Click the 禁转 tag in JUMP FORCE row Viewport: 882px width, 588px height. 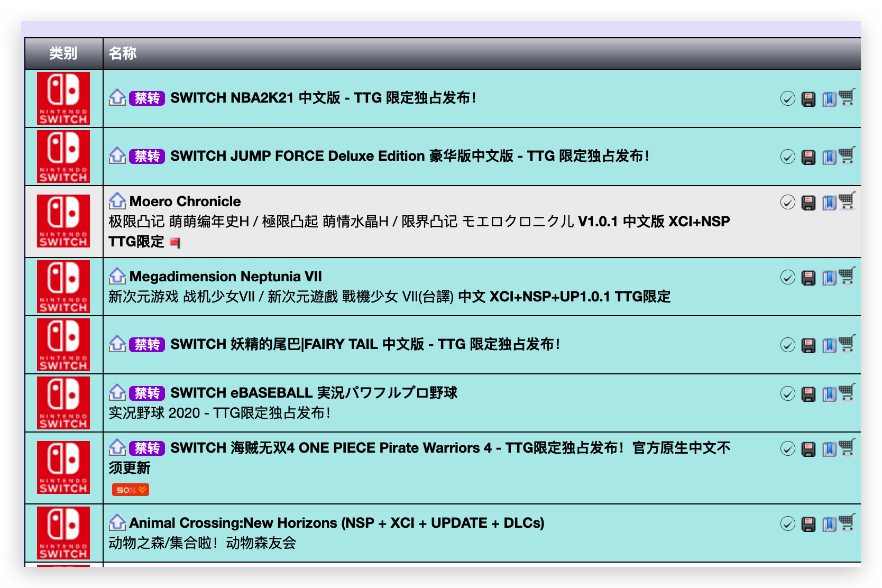coord(147,157)
